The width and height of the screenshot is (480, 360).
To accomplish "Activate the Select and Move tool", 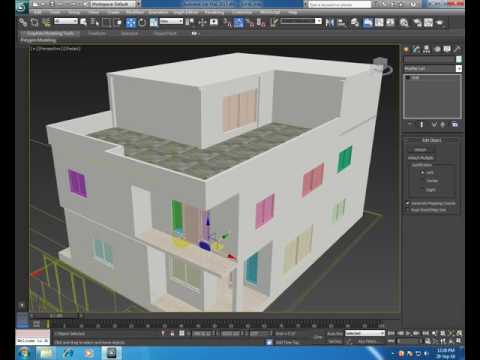I will pos(131,22).
